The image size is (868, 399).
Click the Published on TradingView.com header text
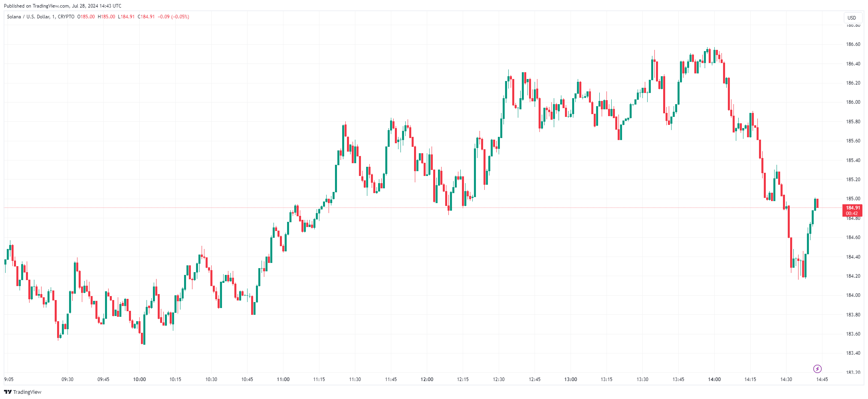click(x=63, y=6)
